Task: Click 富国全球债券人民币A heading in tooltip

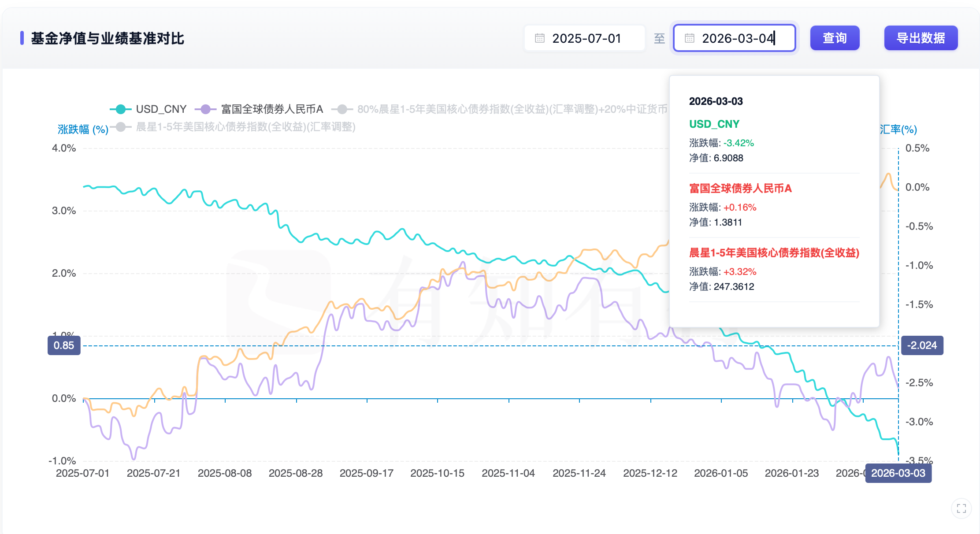Action: [740, 189]
